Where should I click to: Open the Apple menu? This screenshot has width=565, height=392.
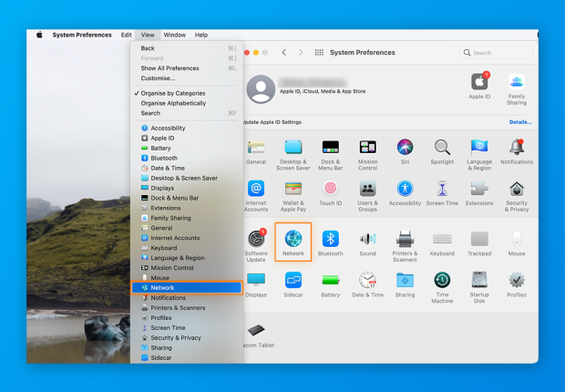(39, 35)
